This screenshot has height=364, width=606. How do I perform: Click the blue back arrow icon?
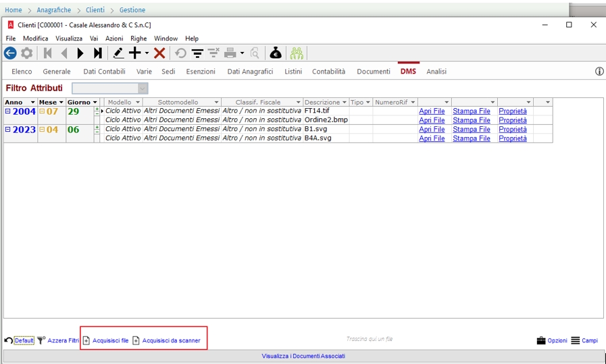pos(10,53)
